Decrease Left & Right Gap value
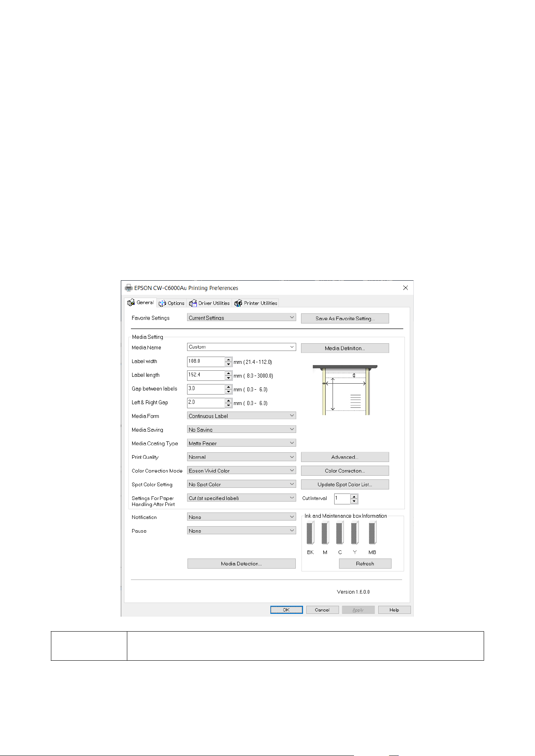The width and height of the screenshot is (535, 756). (x=229, y=405)
